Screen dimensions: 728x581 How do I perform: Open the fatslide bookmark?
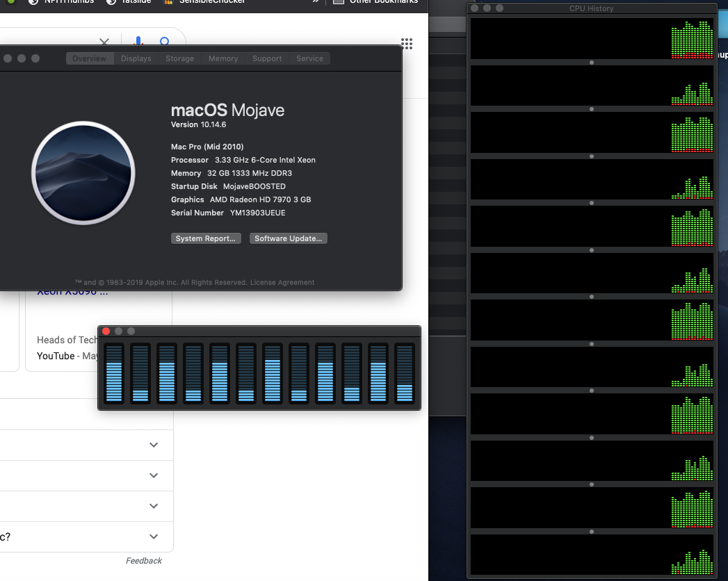[x=129, y=2]
